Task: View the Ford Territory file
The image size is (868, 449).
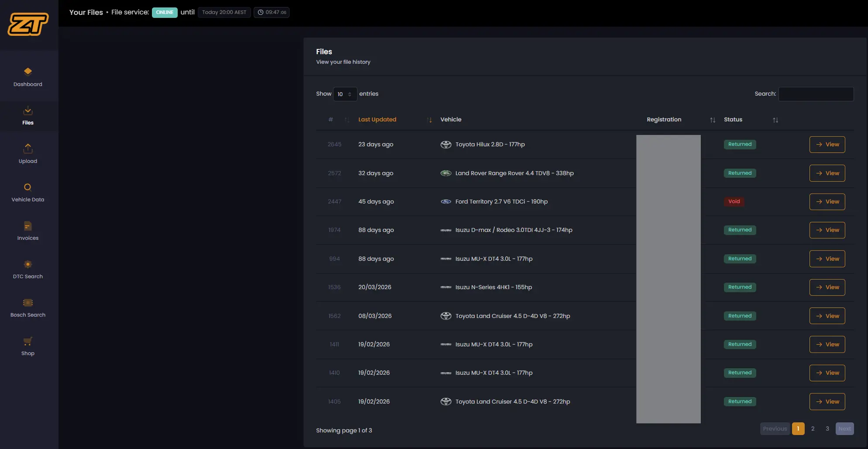Action: click(x=827, y=202)
